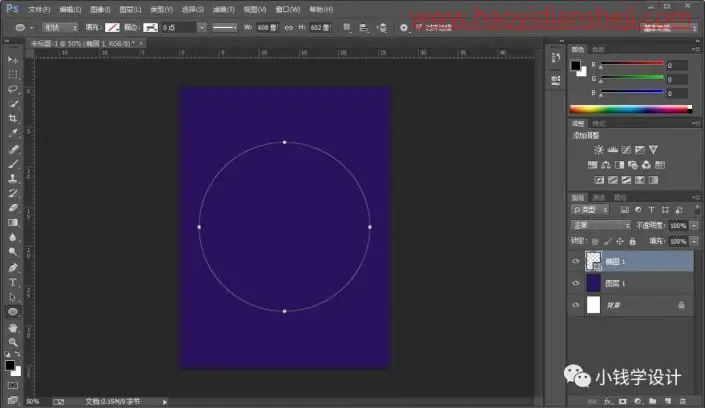Hide the Layer 1 (图层 1) eye
This screenshot has height=408, width=705.
576,283
